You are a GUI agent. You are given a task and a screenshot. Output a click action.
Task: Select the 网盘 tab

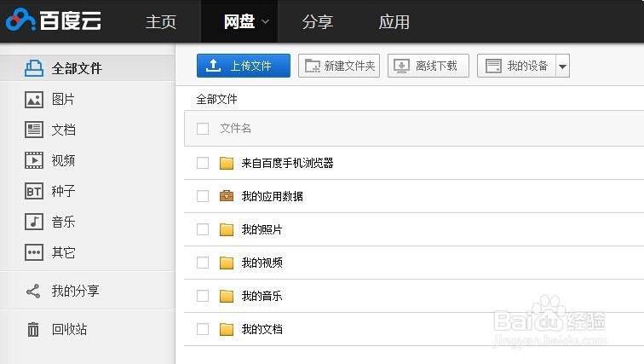coord(239,21)
